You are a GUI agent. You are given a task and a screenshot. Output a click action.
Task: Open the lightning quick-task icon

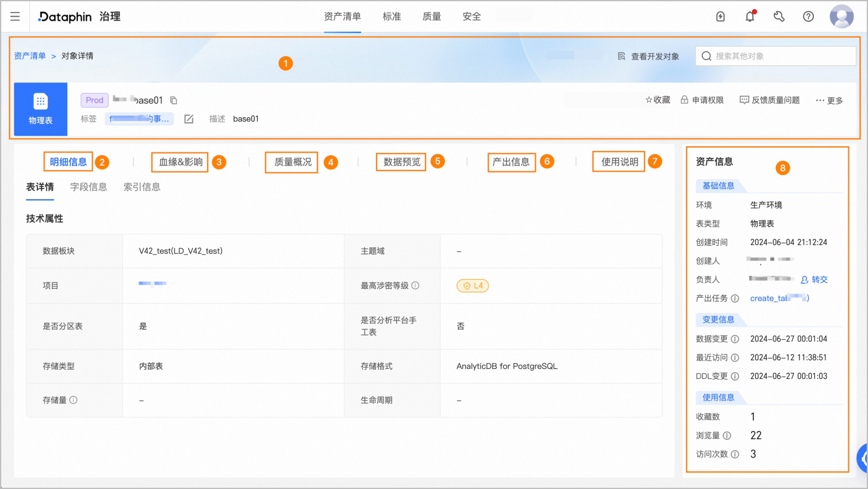[720, 16]
